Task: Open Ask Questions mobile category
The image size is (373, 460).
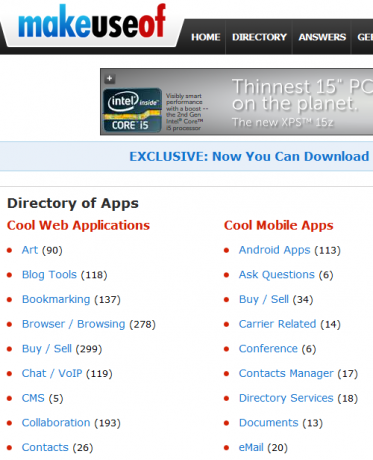Action: tap(277, 275)
